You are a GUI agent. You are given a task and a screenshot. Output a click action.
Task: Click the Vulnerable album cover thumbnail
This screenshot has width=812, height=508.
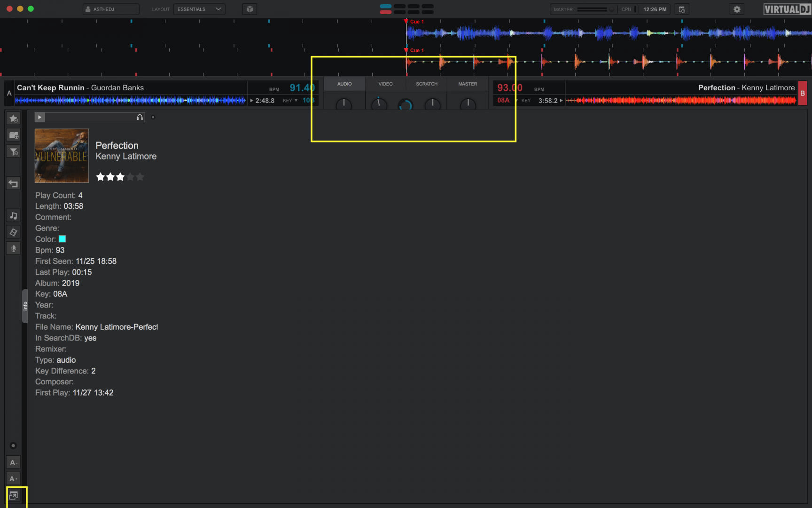(x=62, y=156)
